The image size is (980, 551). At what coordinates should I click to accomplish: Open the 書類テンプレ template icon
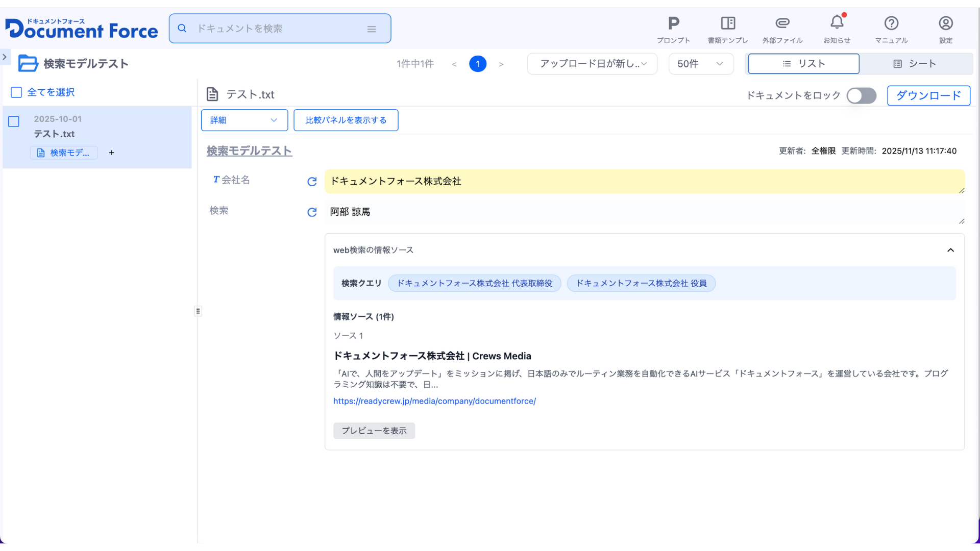[728, 24]
